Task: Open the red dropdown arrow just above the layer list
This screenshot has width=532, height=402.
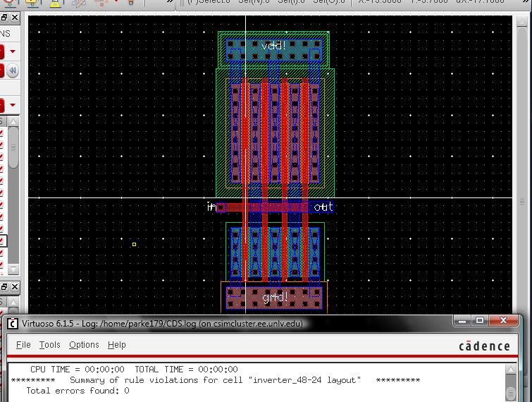Action: 12,106
